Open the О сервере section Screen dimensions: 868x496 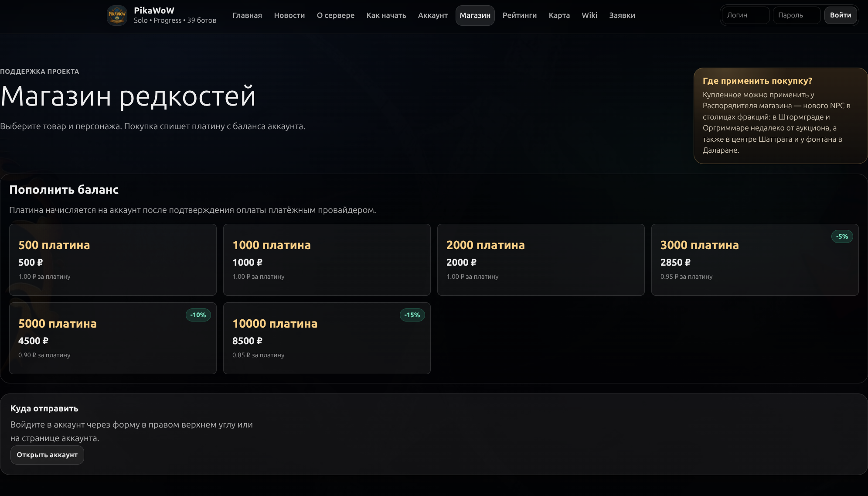pos(336,15)
